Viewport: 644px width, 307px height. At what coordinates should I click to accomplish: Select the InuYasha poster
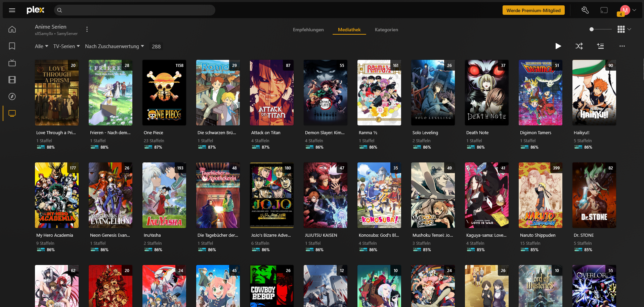[164, 195]
